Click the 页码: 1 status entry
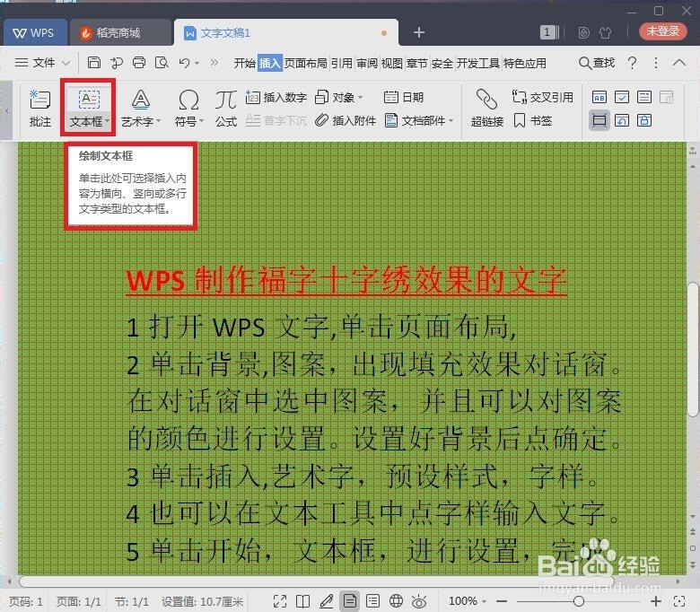 coord(26,601)
